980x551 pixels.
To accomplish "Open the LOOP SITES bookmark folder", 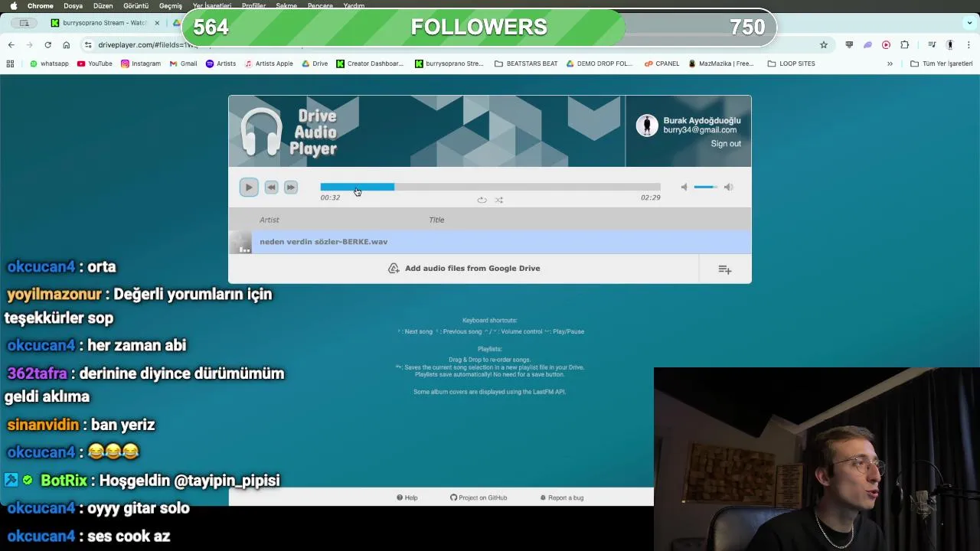I will [x=791, y=64].
